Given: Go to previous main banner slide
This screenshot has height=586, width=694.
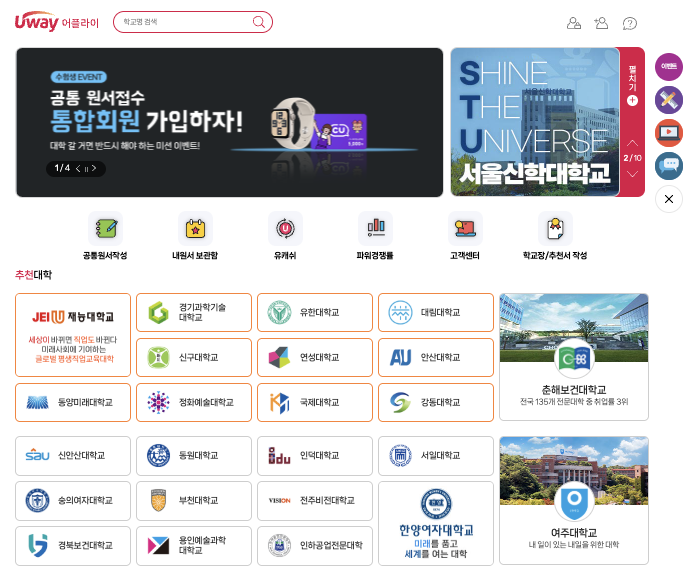Looking at the screenshot, I should point(78,168).
